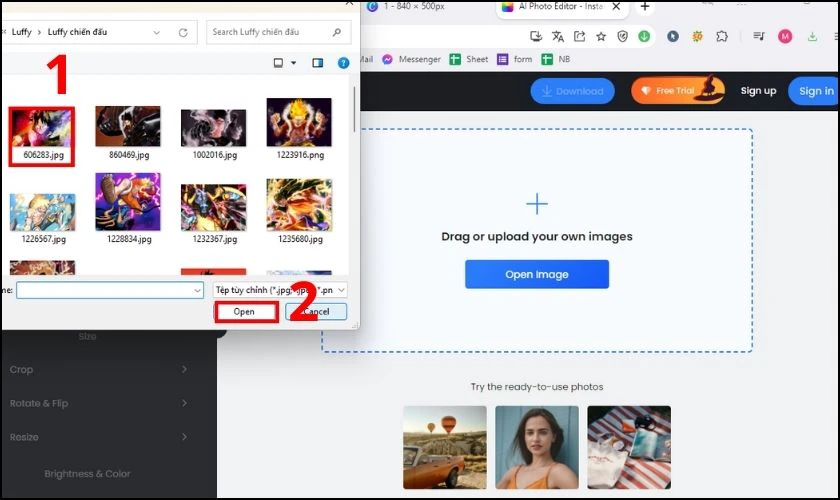The width and height of the screenshot is (840, 500).
Task: Open the dialog help icon
Action: [343, 63]
